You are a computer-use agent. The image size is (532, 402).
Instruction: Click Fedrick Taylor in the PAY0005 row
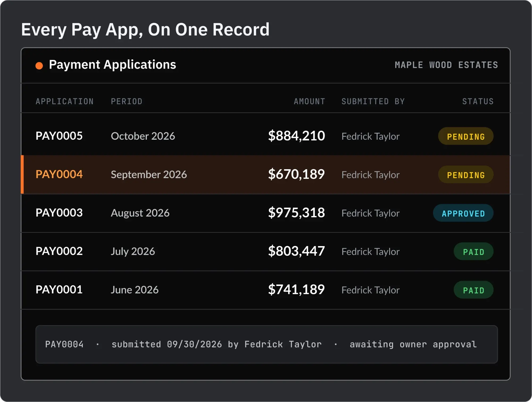(x=371, y=136)
